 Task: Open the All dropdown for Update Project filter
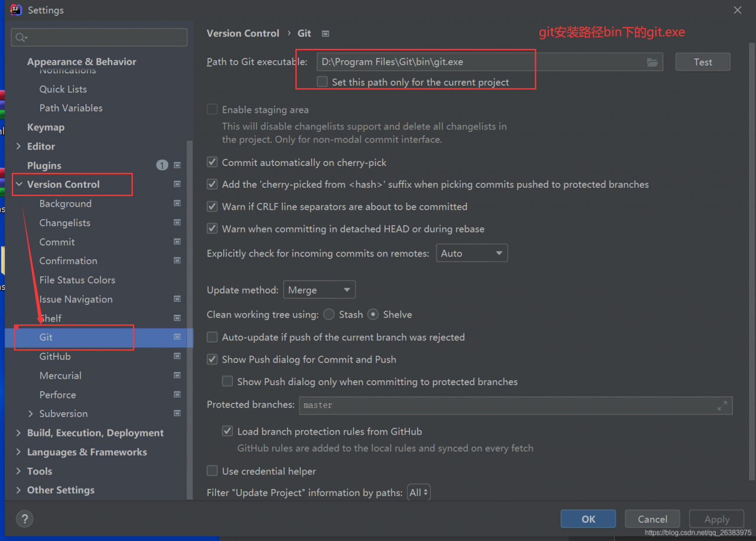pos(418,491)
